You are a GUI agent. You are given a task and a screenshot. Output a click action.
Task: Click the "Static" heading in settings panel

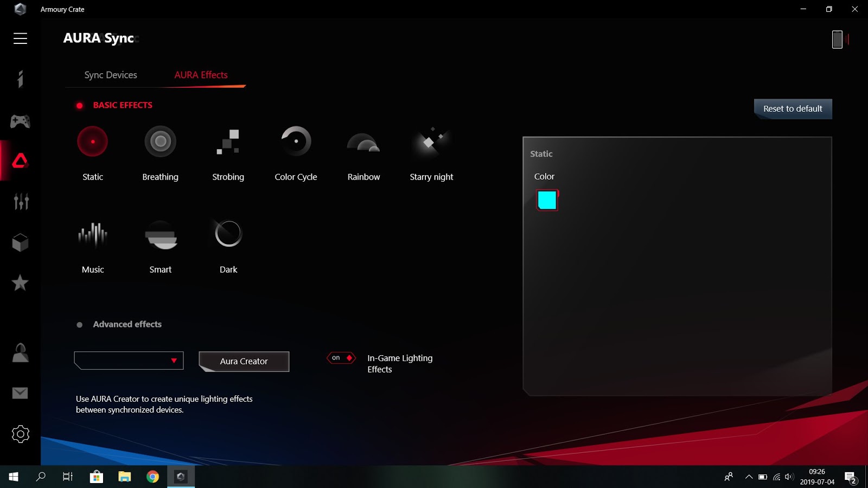(x=541, y=154)
